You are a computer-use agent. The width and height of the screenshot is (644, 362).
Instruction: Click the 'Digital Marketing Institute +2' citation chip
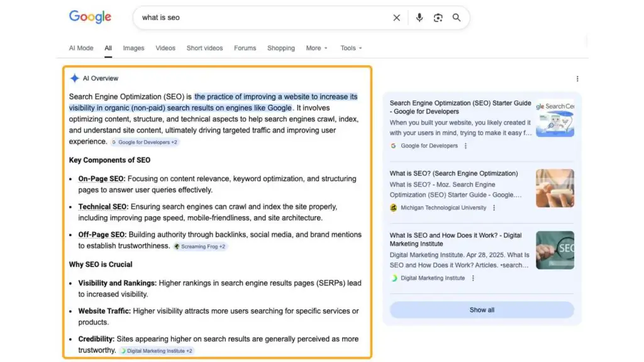[157, 351]
